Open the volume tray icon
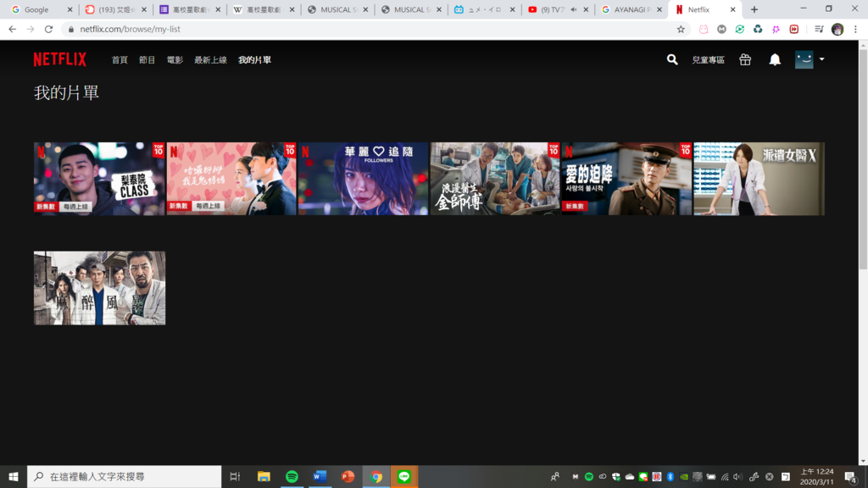 pos(737,476)
